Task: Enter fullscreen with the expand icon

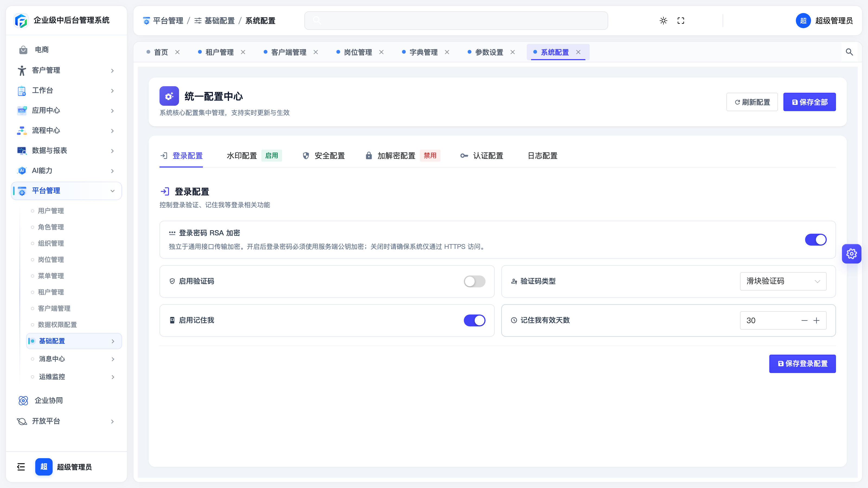Action: pyautogui.click(x=681, y=21)
